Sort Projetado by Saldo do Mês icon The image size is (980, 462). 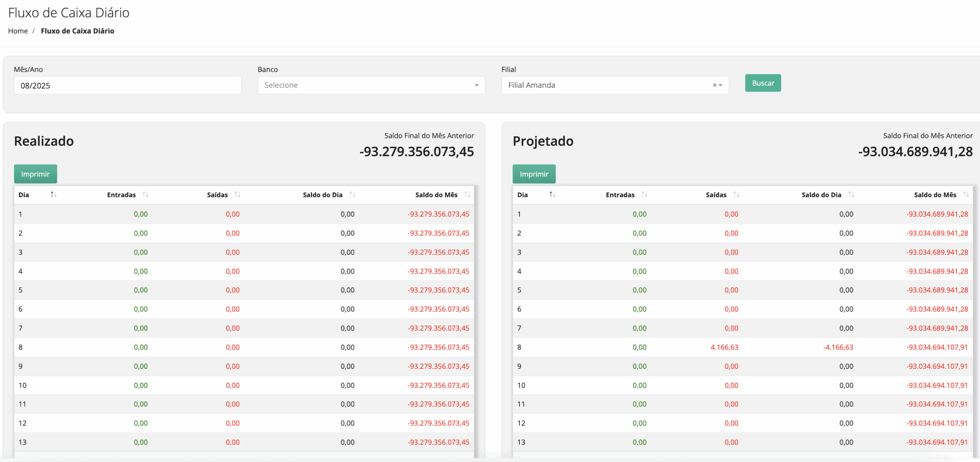click(x=966, y=195)
